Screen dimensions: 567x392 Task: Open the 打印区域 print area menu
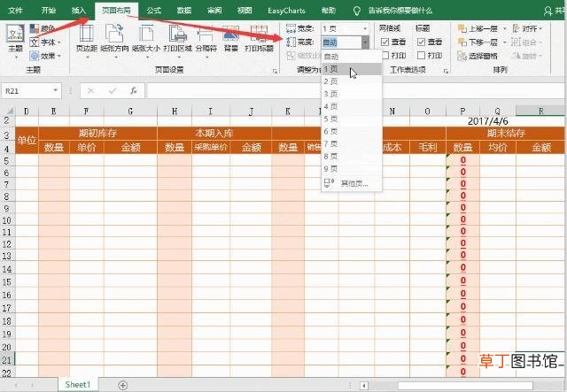(x=178, y=40)
